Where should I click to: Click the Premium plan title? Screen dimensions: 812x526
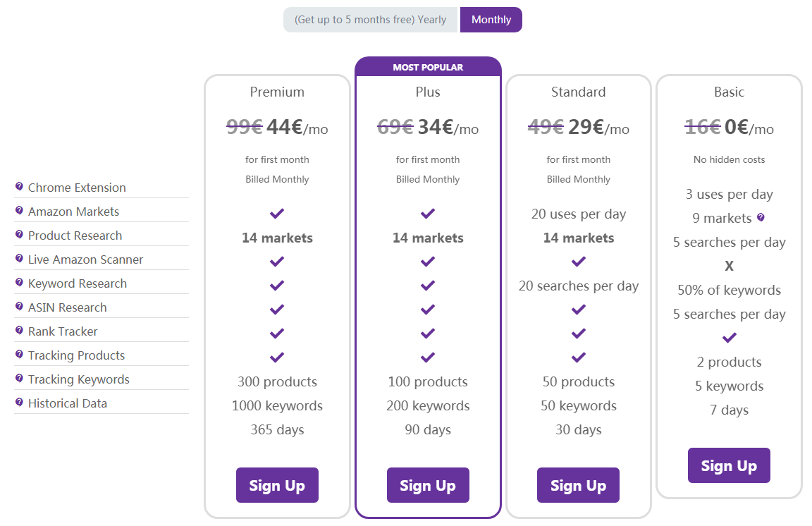pos(277,92)
